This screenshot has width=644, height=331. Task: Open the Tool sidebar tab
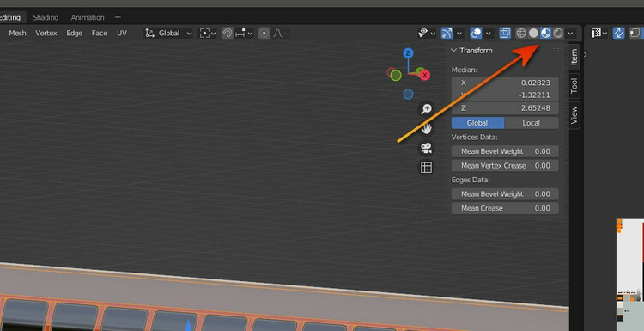coord(574,85)
